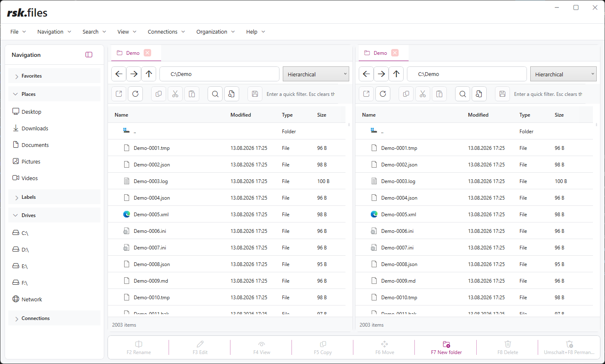Refresh the right pane listing
The height and width of the screenshot is (364, 605).
click(x=383, y=94)
